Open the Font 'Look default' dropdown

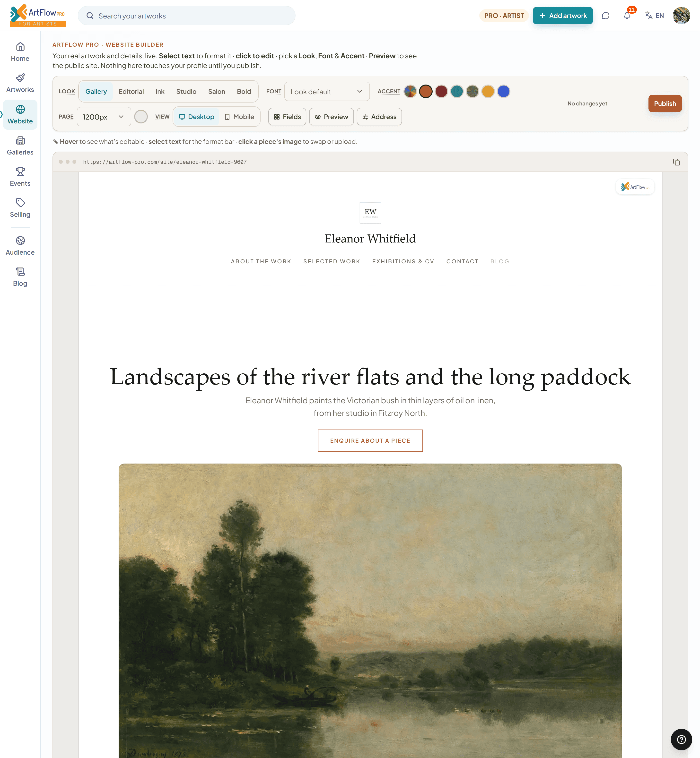[x=327, y=91]
